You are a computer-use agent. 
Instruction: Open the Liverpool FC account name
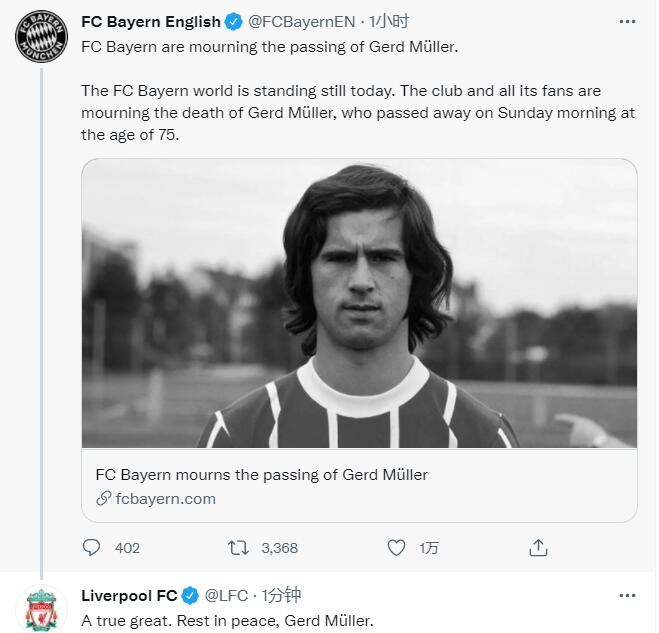[x=128, y=596]
